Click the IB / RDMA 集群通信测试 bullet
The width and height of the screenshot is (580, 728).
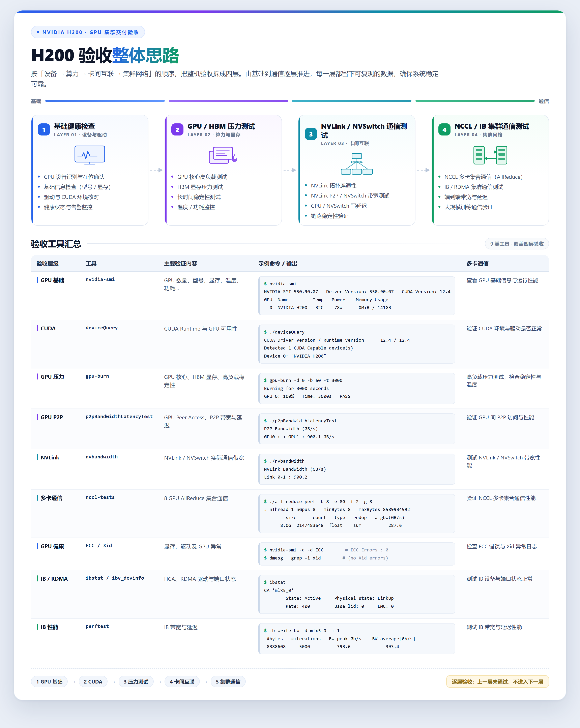click(x=474, y=187)
